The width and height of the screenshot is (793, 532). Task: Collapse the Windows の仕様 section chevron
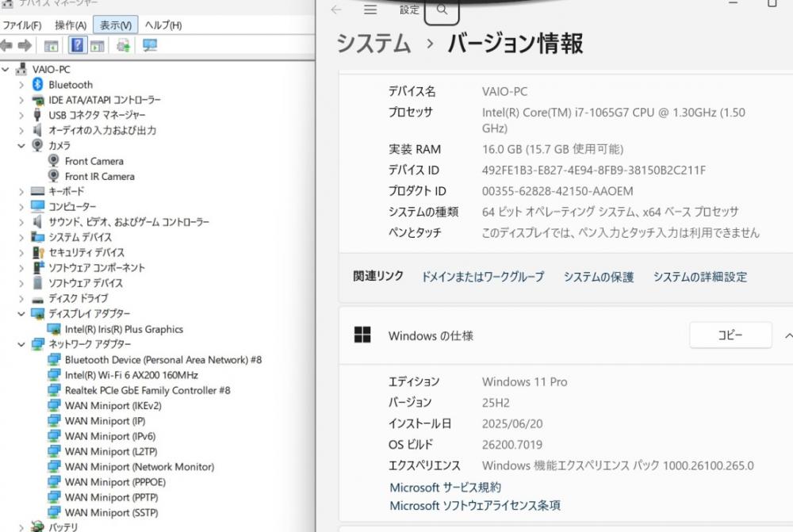[788, 335]
